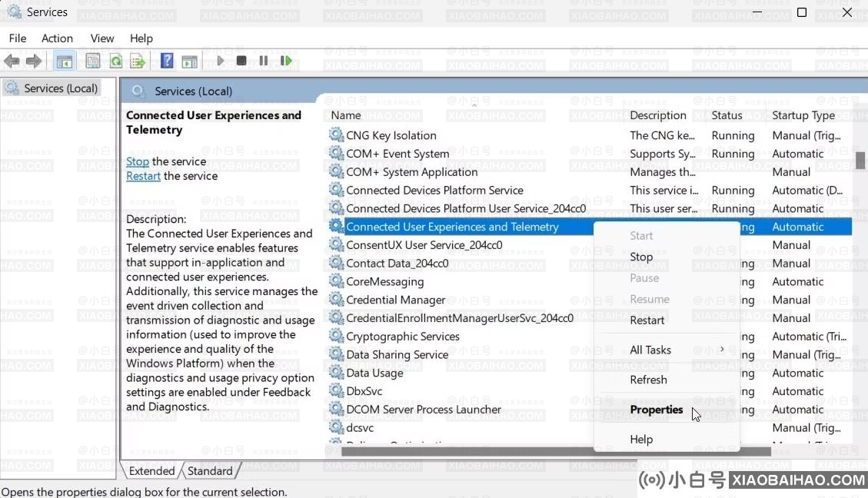868x498 pixels.
Task: Click the Back arrow toolbar icon
Action: pos(11,61)
